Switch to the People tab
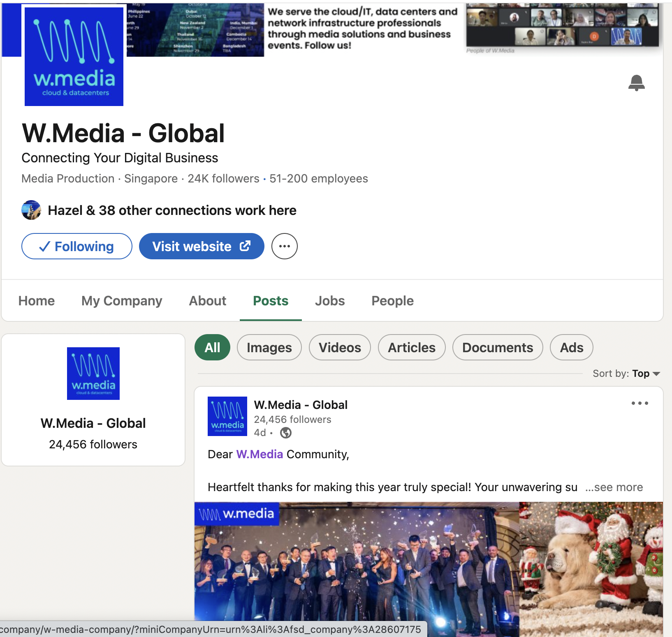 [x=393, y=301]
